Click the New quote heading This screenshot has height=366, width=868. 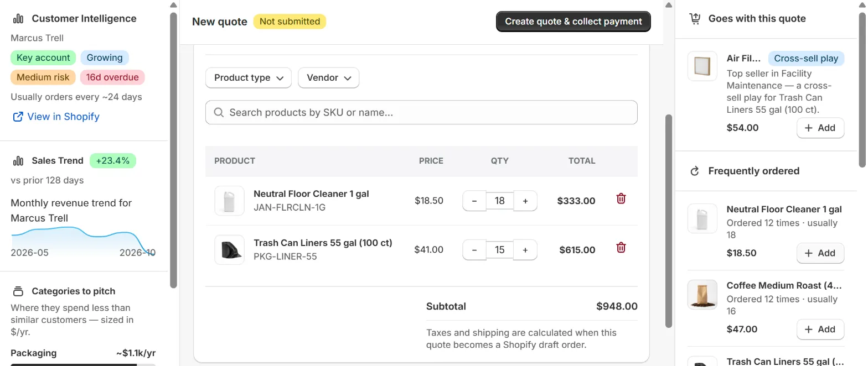pyautogui.click(x=220, y=22)
